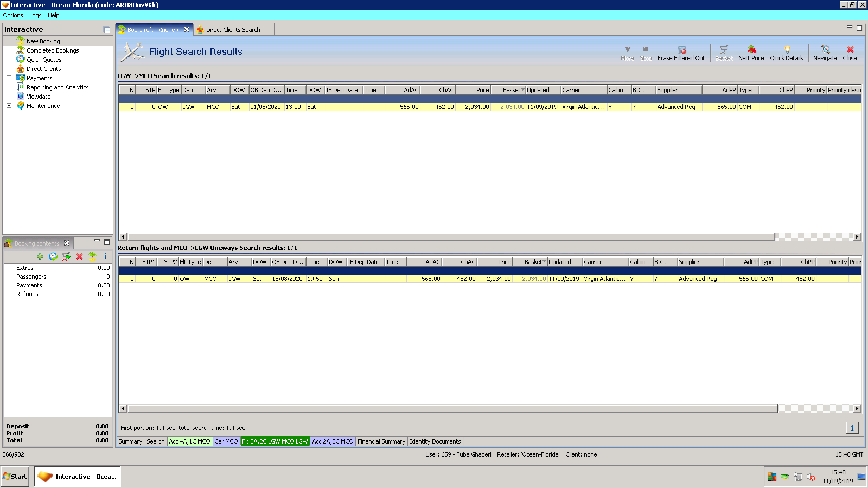Click Erase Filtered Out button
868x488 pixels.
coord(681,53)
